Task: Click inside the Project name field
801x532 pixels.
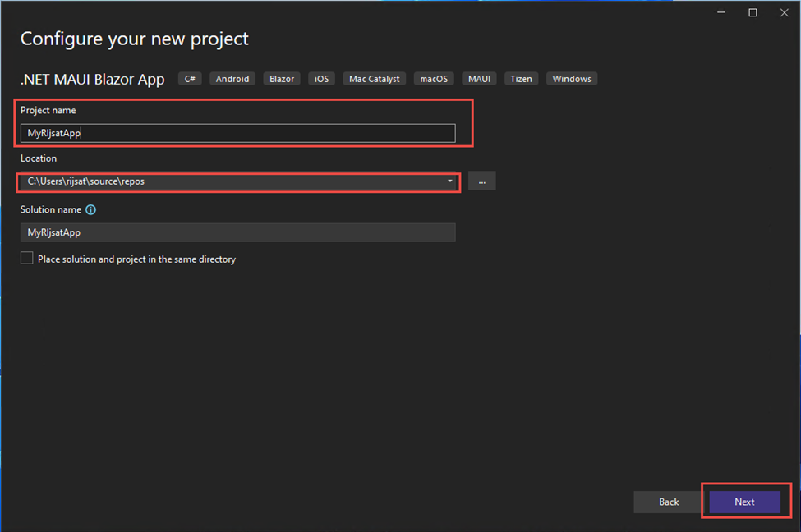Action: pyautogui.click(x=238, y=132)
